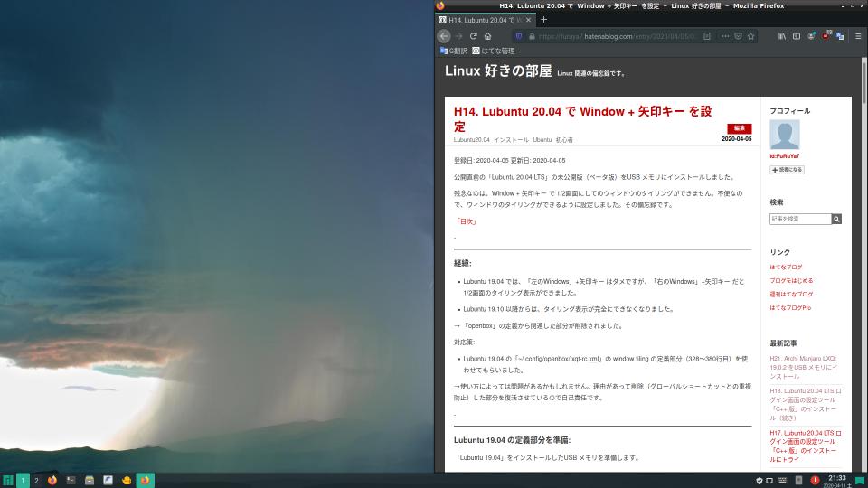Switch to workspace 1
The image size is (868, 488).
23,480
